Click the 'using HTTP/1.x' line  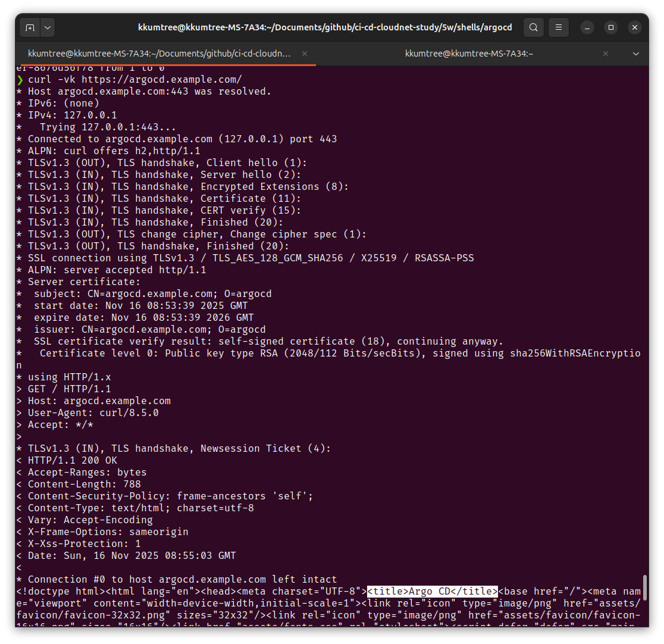pyautogui.click(x=64, y=377)
